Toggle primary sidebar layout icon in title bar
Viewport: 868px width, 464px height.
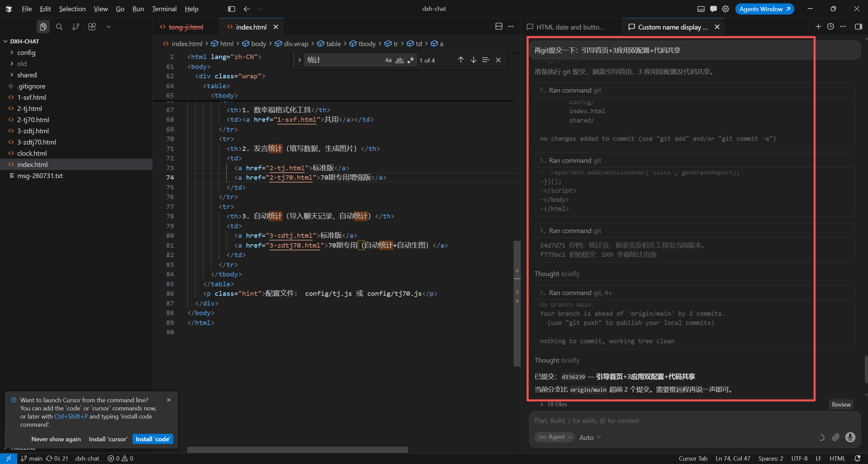(x=231, y=9)
